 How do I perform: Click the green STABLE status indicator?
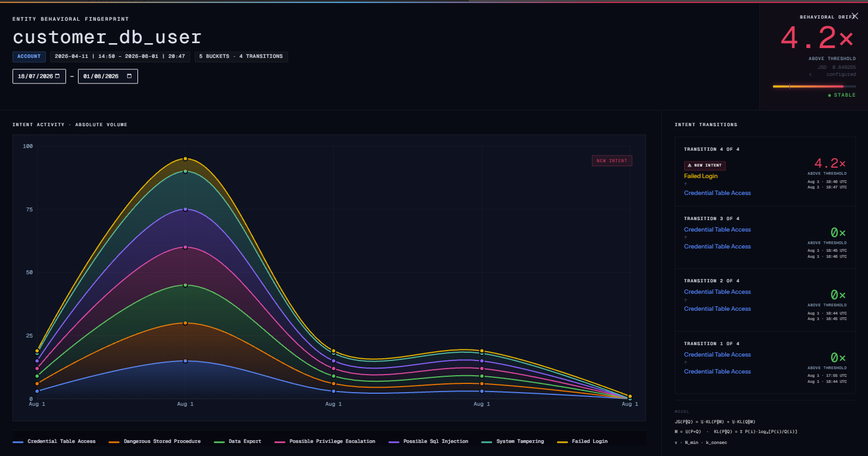click(842, 95)
